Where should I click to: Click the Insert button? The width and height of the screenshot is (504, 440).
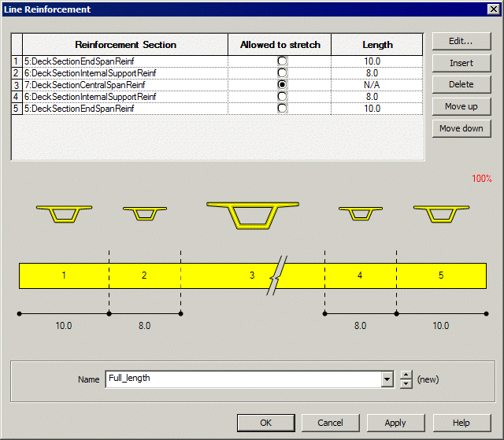click(x=461, y=63)
